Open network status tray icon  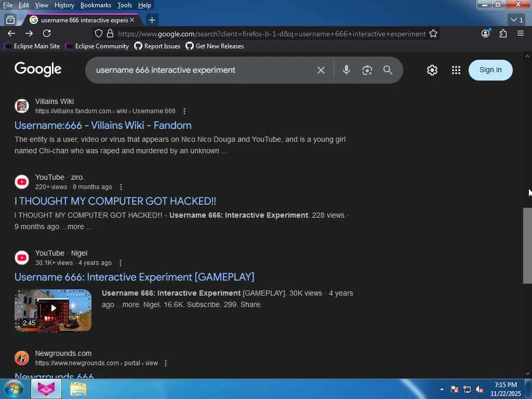coord(467,390)
